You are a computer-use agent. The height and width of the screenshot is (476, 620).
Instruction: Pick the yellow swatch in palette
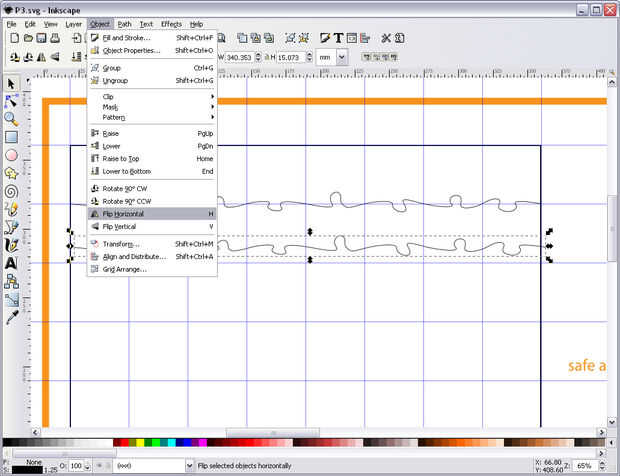click(x=140, y=442)
